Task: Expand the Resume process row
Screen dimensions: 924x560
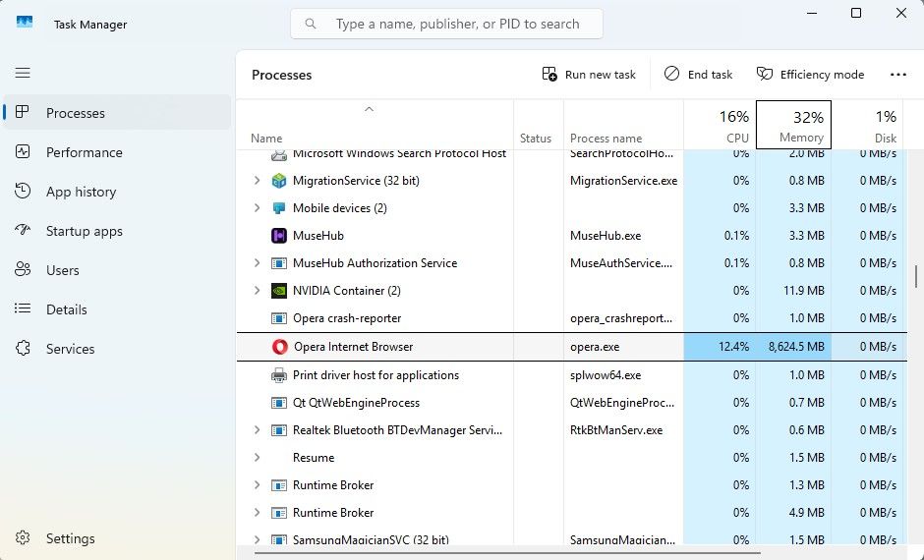Action: pyautogui.click(x=257, y=458)
